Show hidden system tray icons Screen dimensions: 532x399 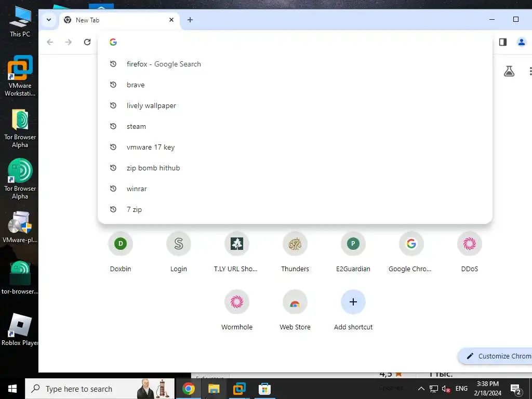point(421,389)
